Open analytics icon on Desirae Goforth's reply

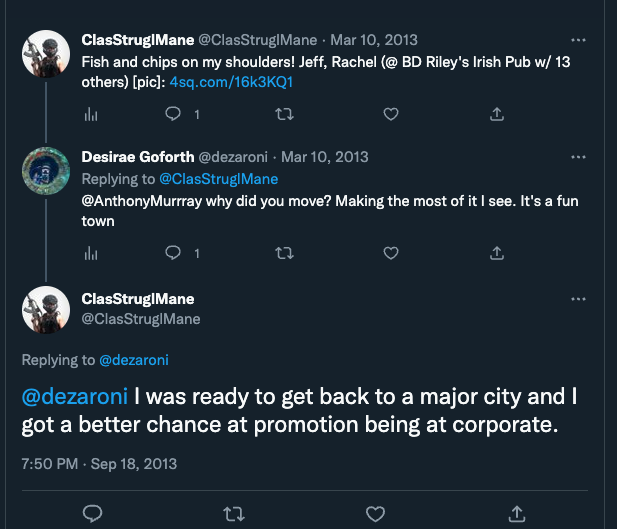tap(91, 253)
